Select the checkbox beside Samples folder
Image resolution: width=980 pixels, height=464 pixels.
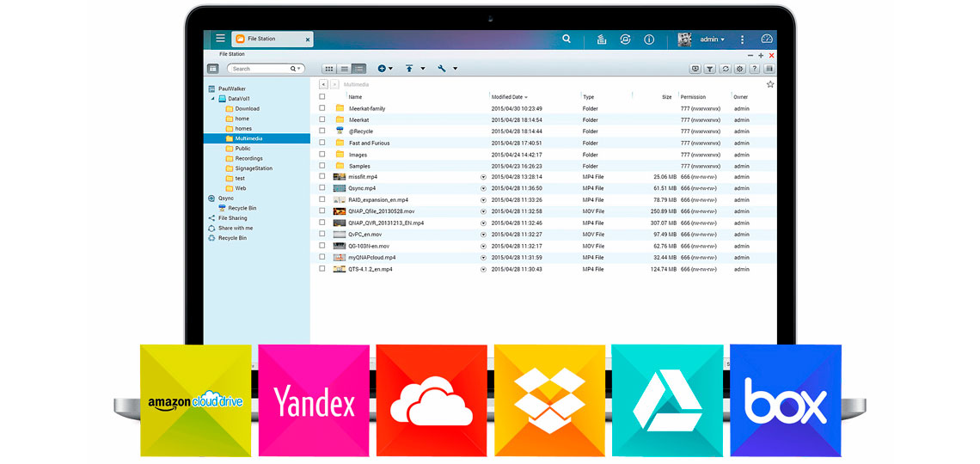(x=322, y=166)
